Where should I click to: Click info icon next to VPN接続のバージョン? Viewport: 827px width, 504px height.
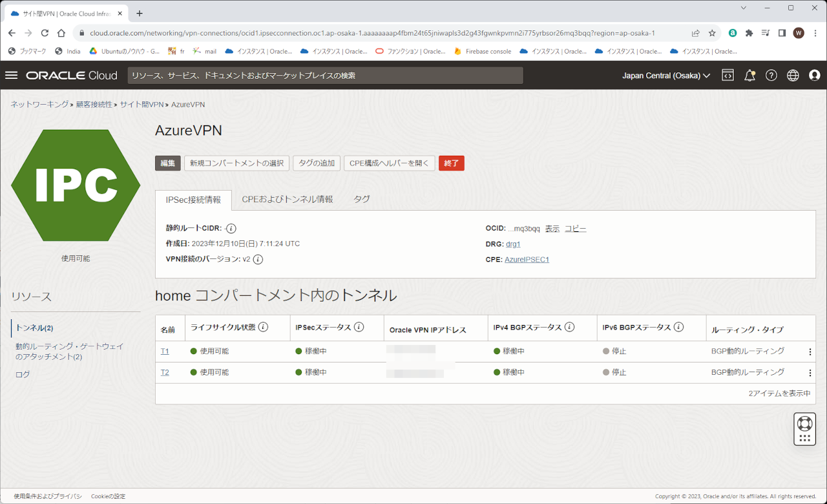(x=258, y=259)
